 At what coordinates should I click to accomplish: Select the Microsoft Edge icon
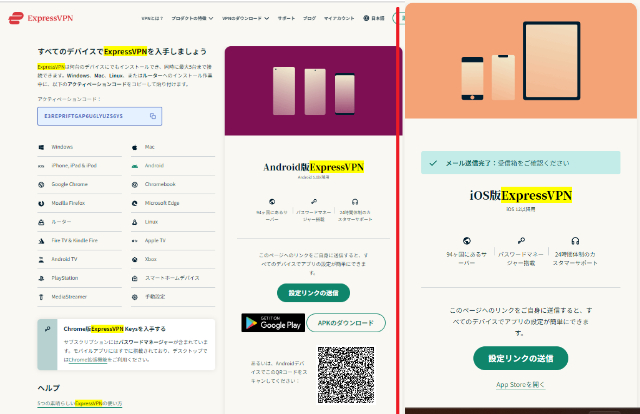click(135, 203)
